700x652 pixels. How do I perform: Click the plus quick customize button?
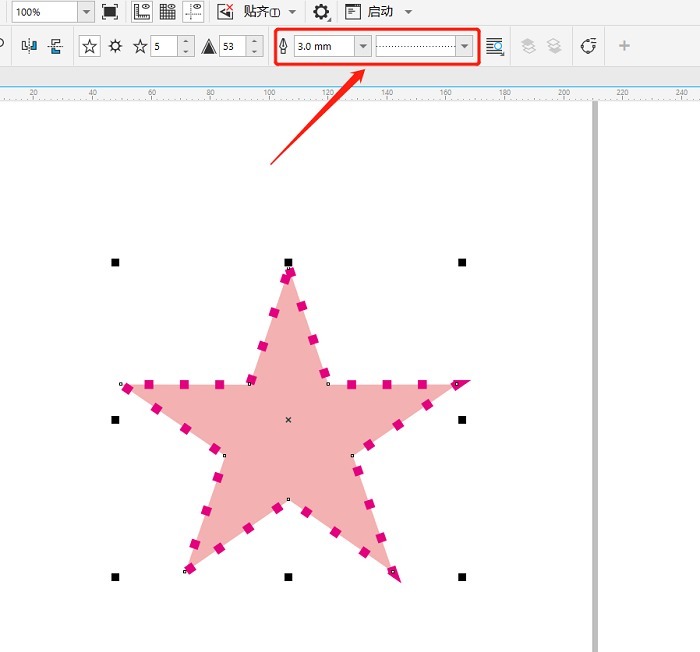point(624,46)
